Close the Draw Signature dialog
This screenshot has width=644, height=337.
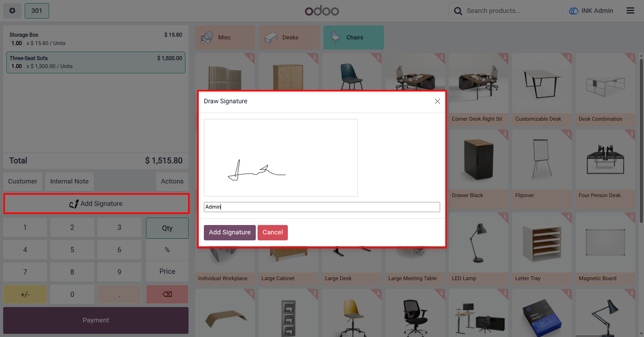pos(437,101)
